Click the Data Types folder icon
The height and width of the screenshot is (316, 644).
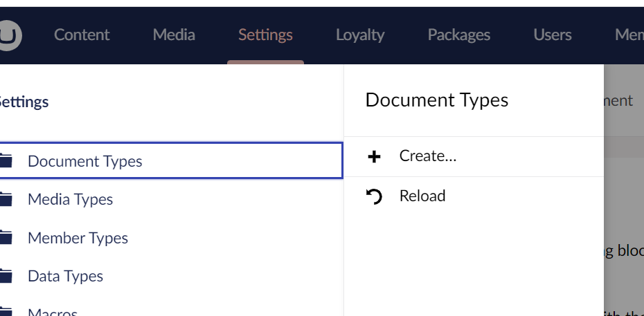pos(6,277)
